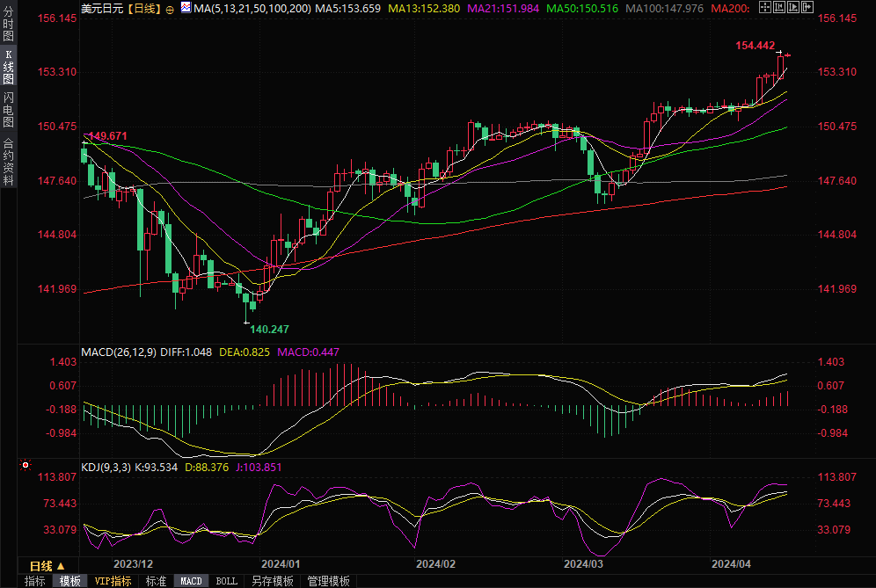Select K线图 tab in left sidebar
This screenshot has height=588, width=876.
point(8,66)
